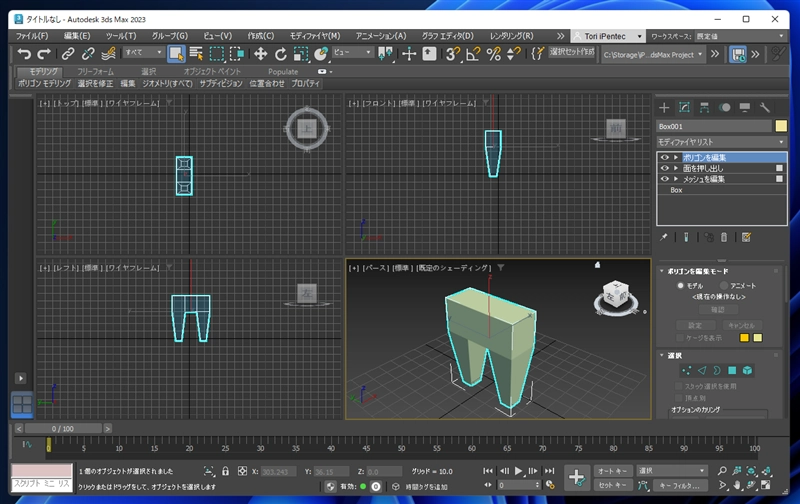The height and width of the screenshot is (504, 800).
Task: Open the Create panel plus tab
Action: (664, 107)
